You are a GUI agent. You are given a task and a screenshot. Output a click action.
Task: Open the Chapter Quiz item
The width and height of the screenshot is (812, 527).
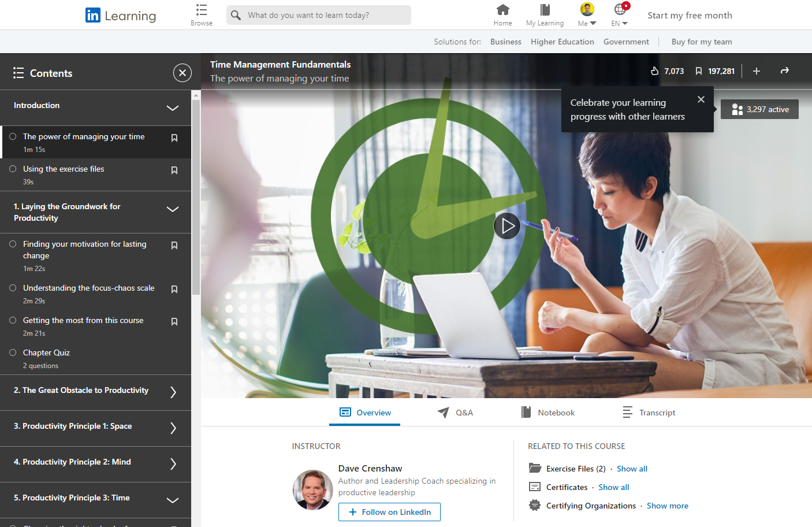95,358
